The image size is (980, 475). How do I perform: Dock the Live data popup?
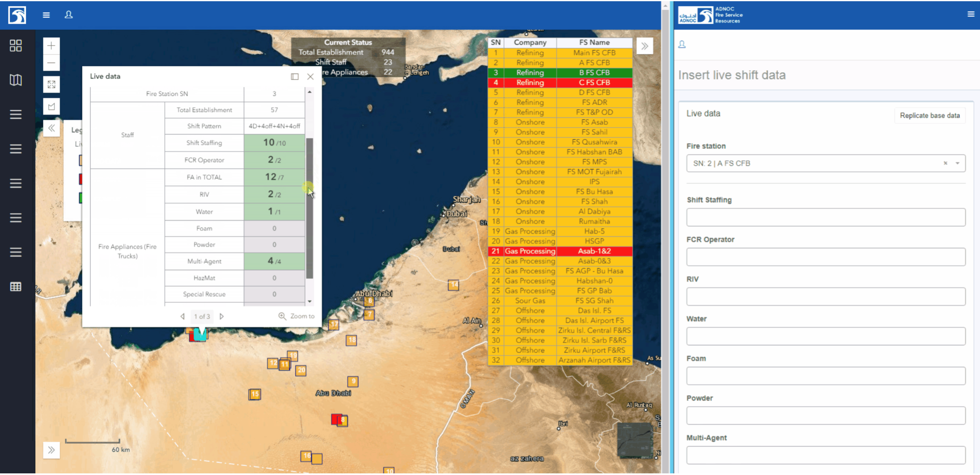click(x=295, y=76)
